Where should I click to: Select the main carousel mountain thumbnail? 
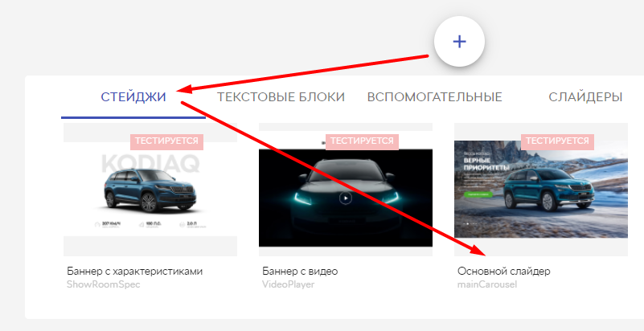coord(541,190)
